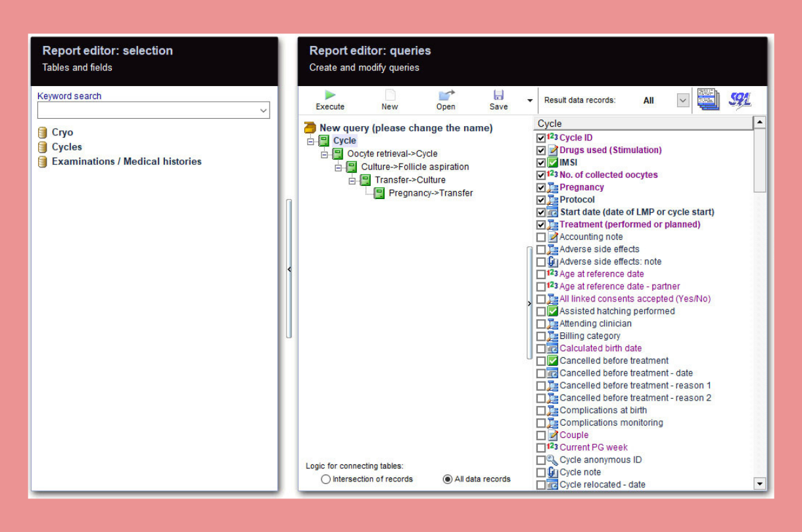Uncheck the Drugs used (Stimulation) checkbox
The width and height of the screenshot is (802, 532).
(x=541, y=150)
